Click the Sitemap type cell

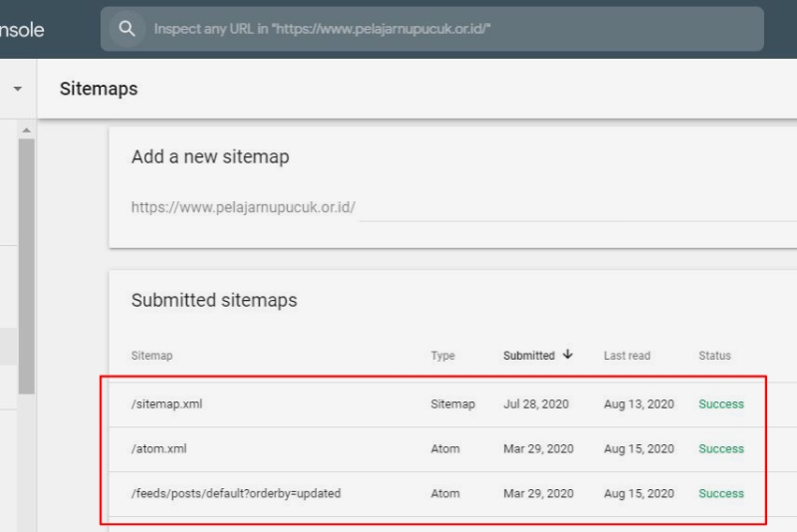tap(453, 404)
